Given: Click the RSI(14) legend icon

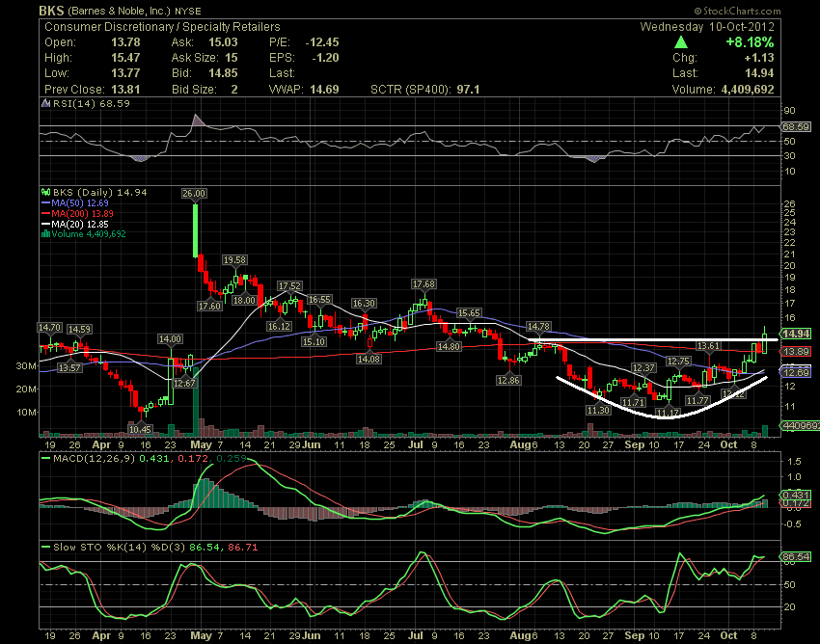Looking at the screenshot, I should click(x=45, y=103).
